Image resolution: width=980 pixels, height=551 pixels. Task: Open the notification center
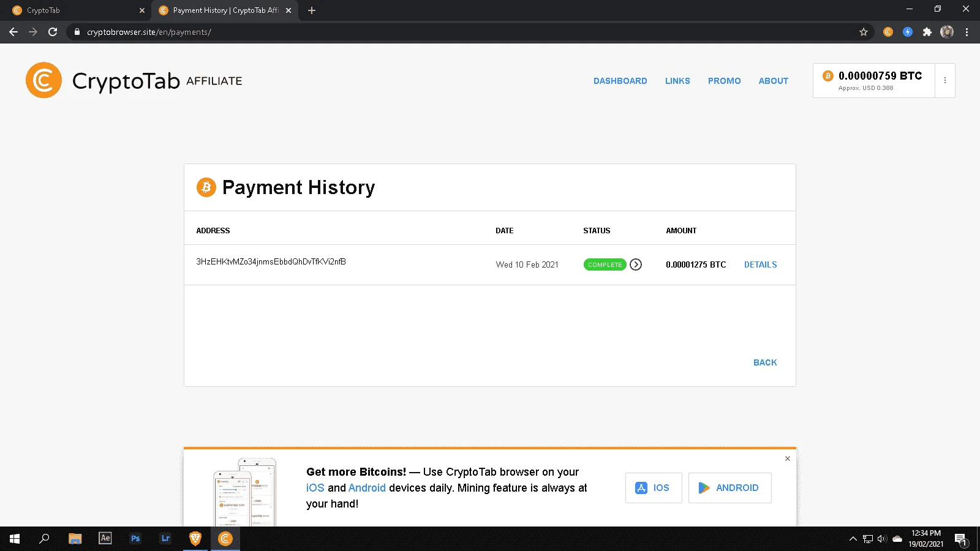point(960,539)
